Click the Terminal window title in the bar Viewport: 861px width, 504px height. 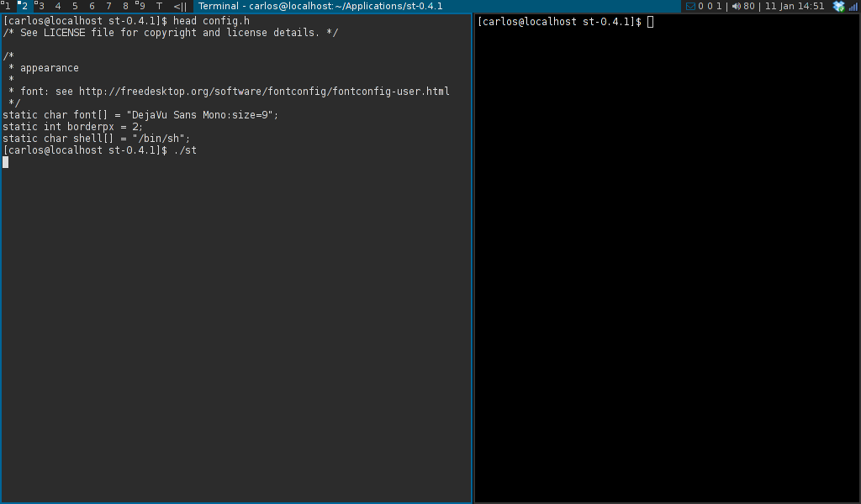coord(320,6)
